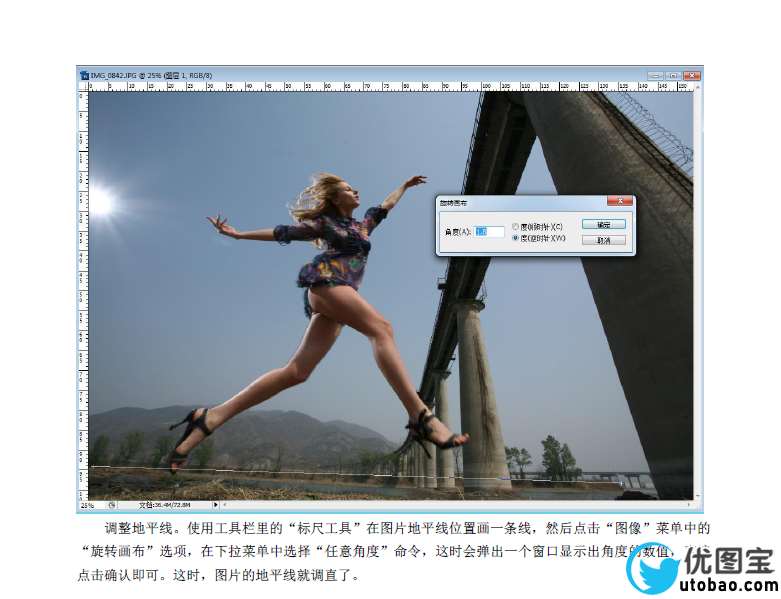781x599 pixels.
Task: Click the ruler origin corner box
Action: [x=83, y=87]
